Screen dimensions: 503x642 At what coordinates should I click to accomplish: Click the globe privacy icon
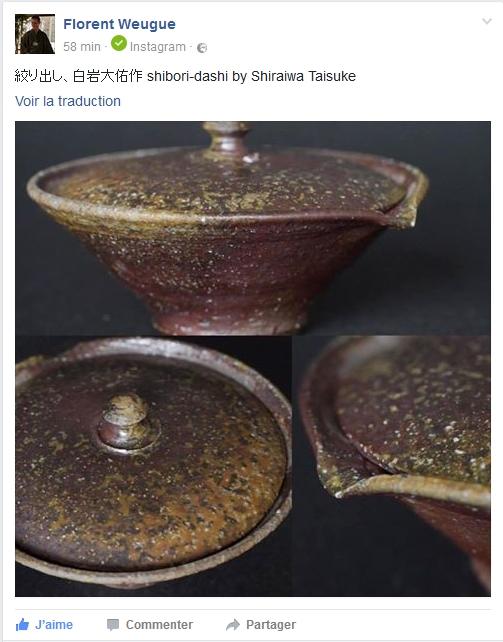202,48
